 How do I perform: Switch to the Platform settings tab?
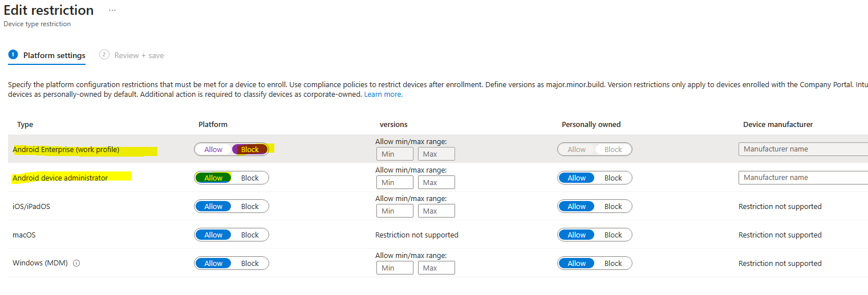(54, 55)
